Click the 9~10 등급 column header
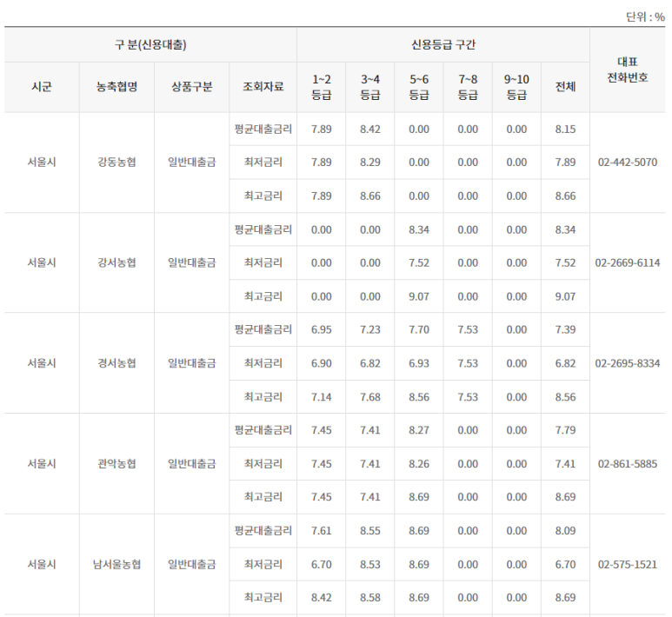The image size is (672, 617). click(x=517, y=87)
